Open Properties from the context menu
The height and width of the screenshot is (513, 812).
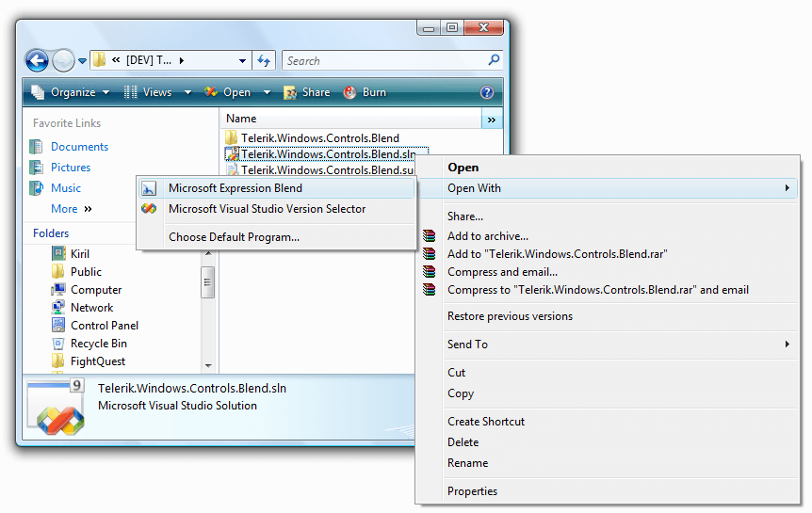coord(608,491)
